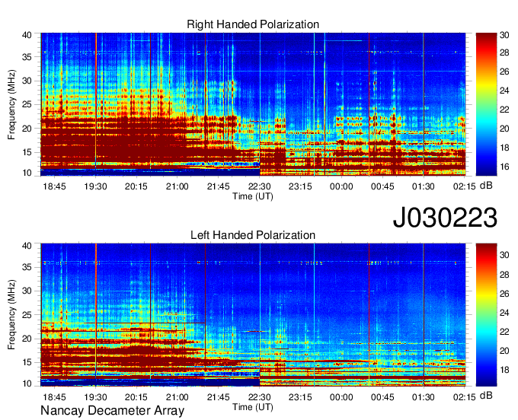The width and height of the screenshot is (518, 420).
Task: Click the 00:45 tick on the bottom time axis
Action: coord(382,398)
